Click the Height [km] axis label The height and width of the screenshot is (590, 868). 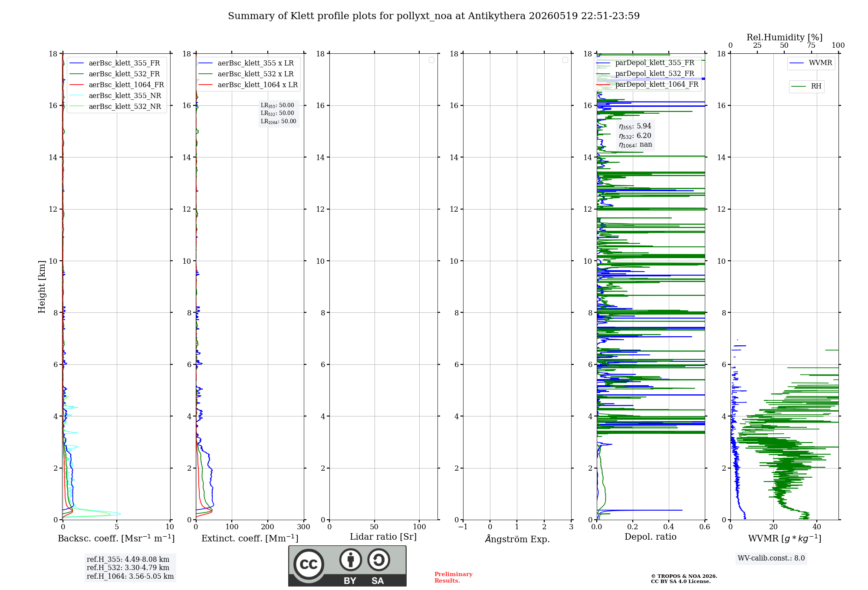pyautogui.click(x=42, y=287)
